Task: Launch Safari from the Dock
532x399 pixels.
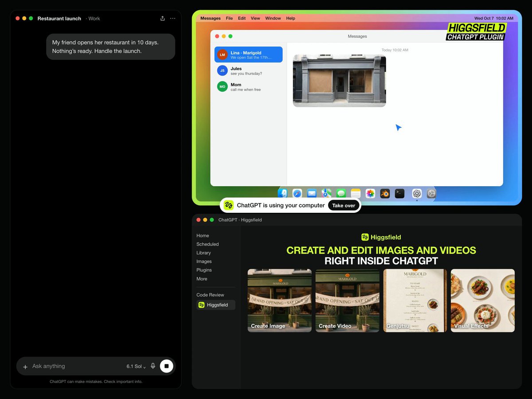Action: coord(297,193)
